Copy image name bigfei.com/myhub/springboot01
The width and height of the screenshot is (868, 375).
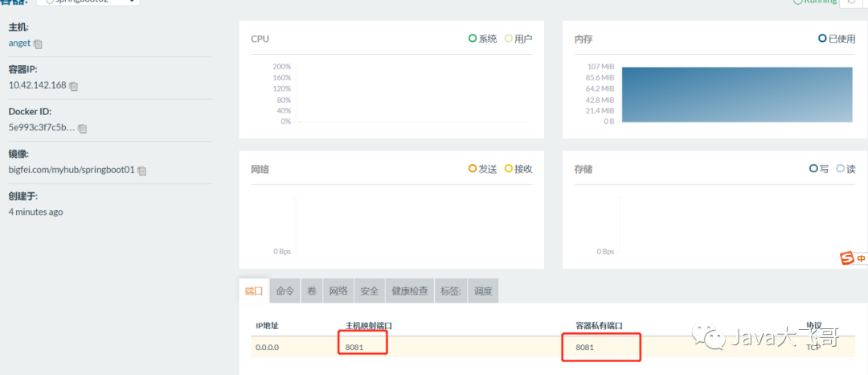click(x=141, y=171)
